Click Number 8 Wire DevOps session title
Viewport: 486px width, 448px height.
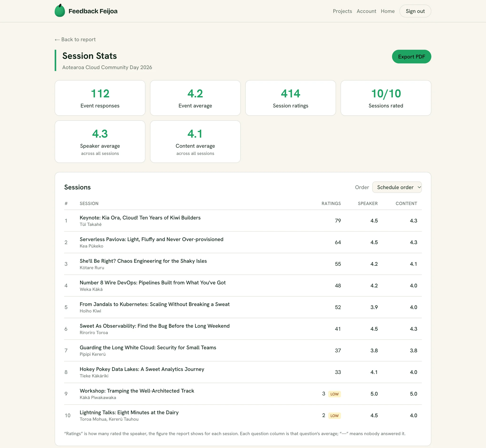[x=153, y=283]
